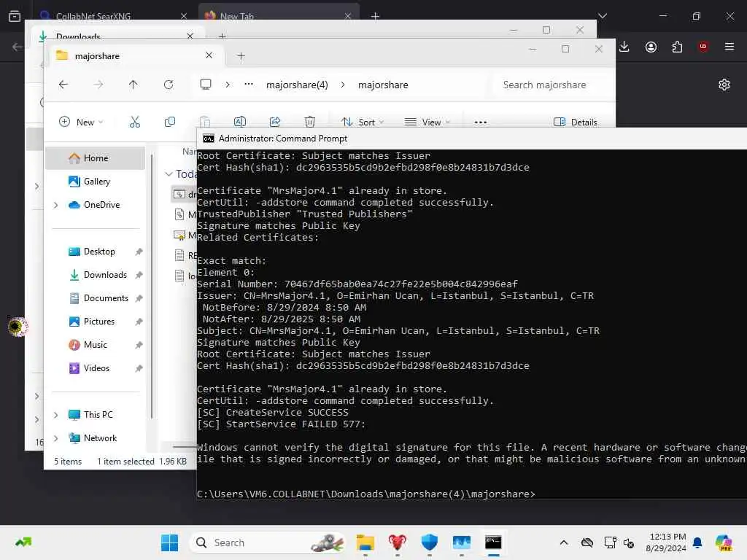This screenshot has width=747, height=560.
Task: Select Gallery in the navigation pane
Action: coord(97,182)
